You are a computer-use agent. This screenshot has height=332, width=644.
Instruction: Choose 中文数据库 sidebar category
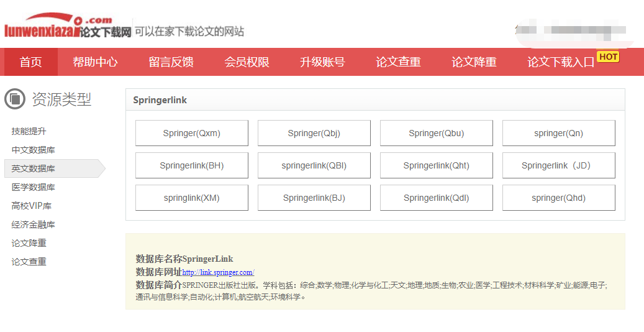[x=33, y=150]
